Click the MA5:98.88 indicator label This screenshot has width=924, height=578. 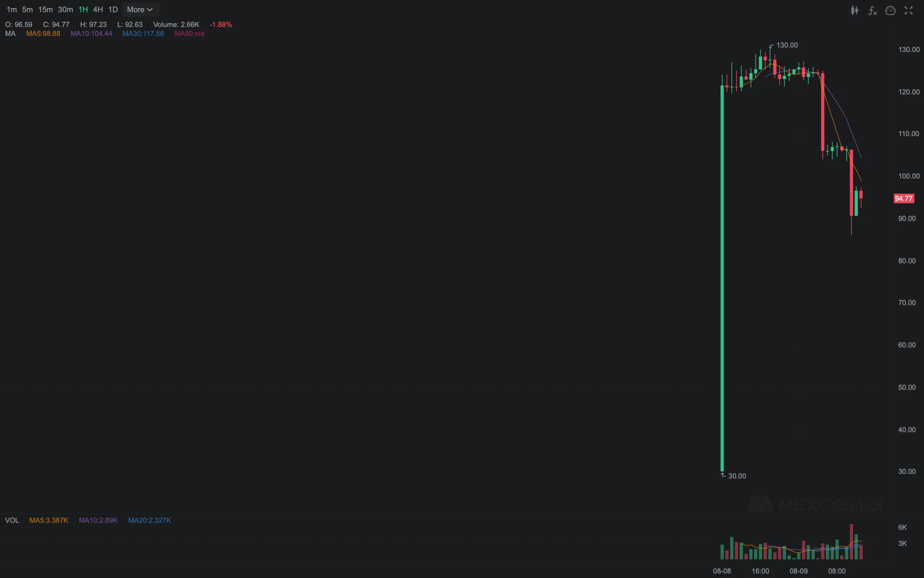click(43, 34)
